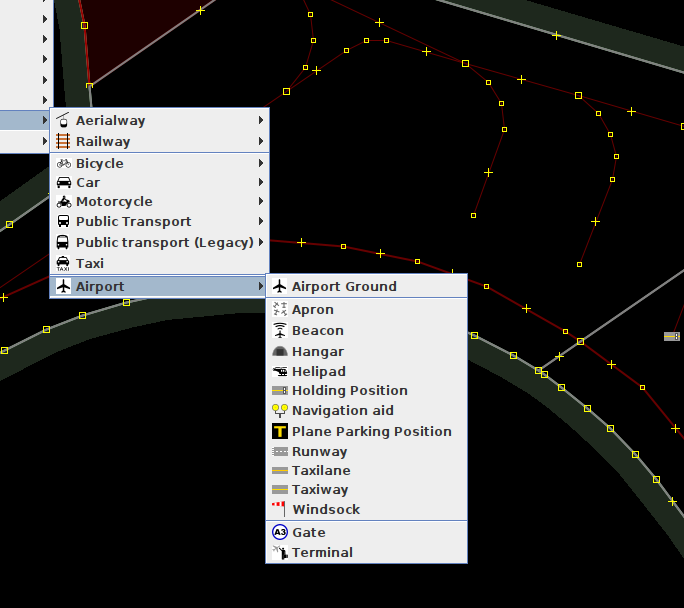Click the highlighted parent menu arrow
The height and width of the screenshot is (608, 684).
44,120
